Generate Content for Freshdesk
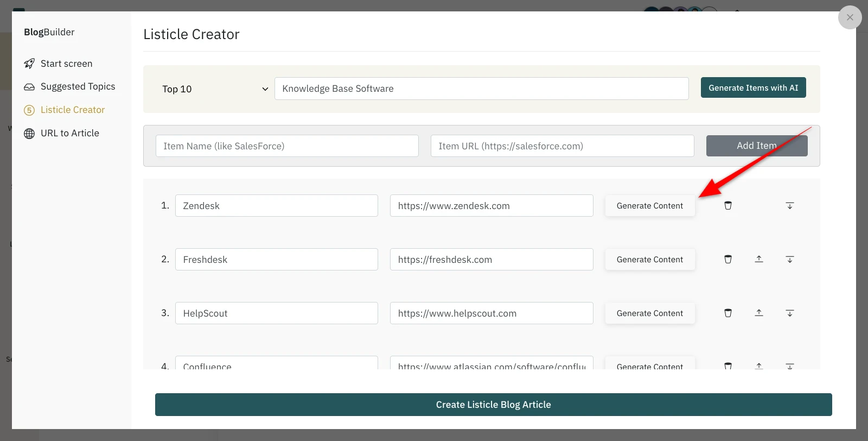Image resolution: width=868 pixels, height=441 pixels. click(x=650, y=260)
